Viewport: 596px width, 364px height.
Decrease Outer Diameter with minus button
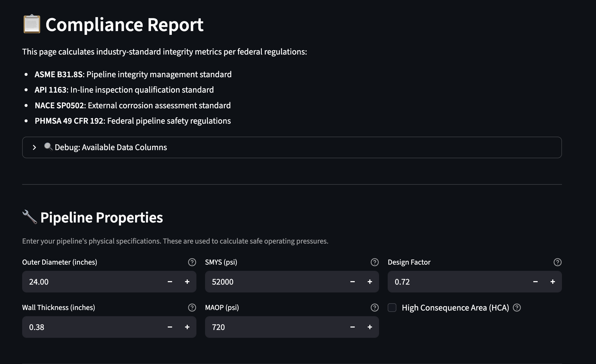(x=170, y=282)
